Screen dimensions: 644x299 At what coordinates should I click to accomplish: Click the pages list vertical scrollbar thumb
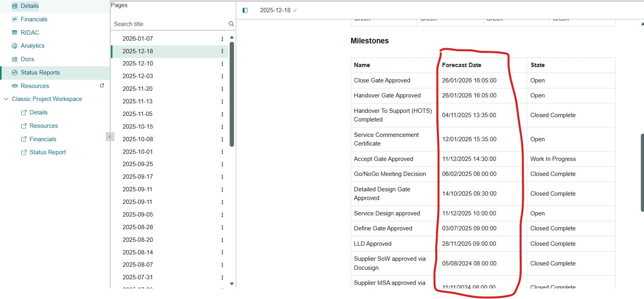pos(232,95)
